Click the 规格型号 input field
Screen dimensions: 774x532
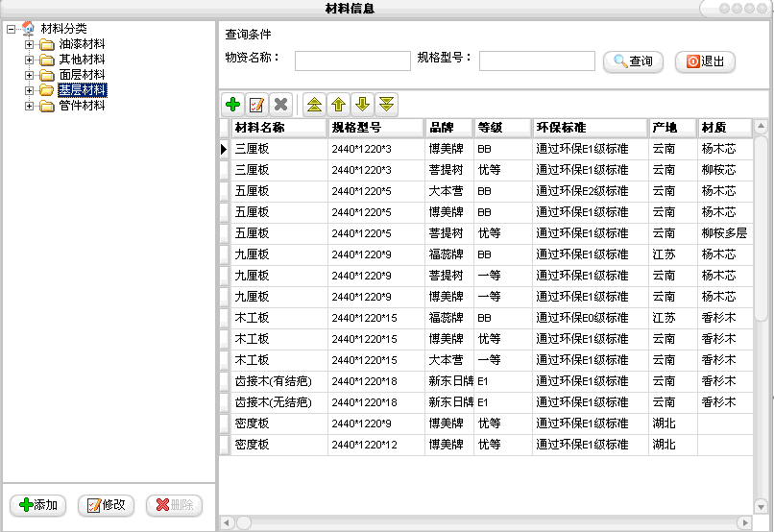537,61
